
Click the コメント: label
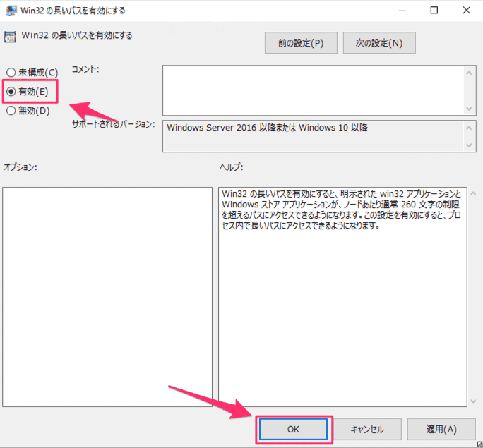[x=85, y=69]
